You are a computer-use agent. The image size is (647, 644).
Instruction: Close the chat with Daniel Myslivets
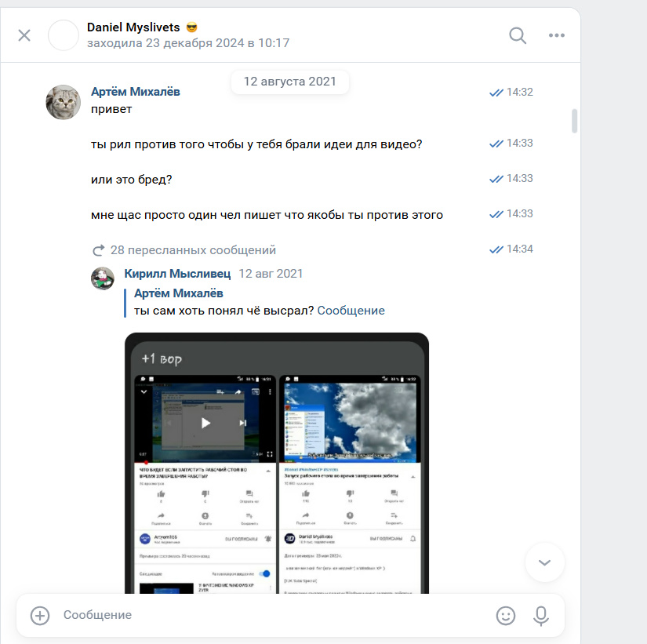(24, 35)
